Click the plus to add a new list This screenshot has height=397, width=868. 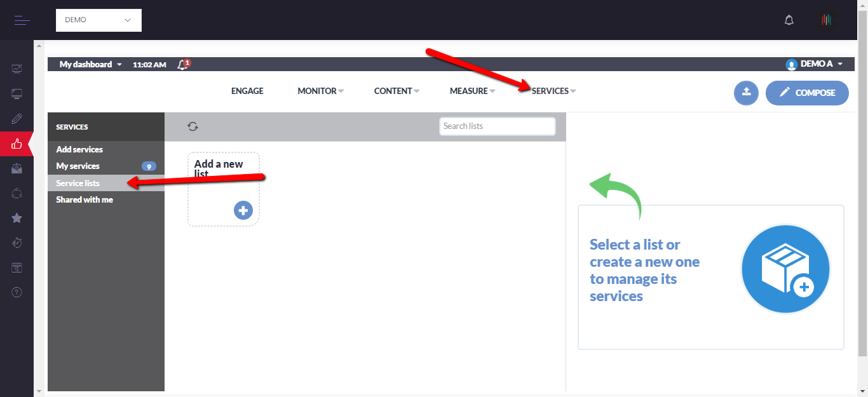click(243, 210)
